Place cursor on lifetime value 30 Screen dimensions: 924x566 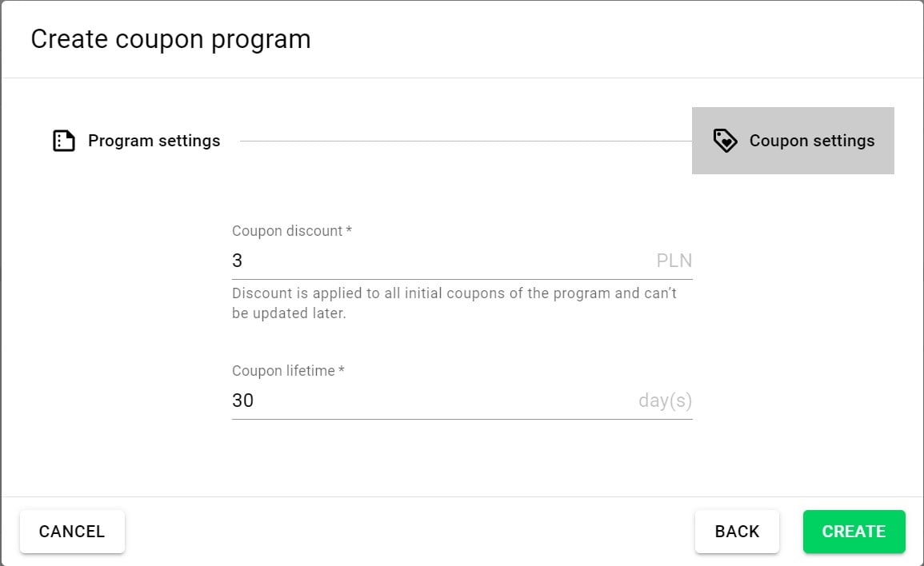click(x=242, y=401)
